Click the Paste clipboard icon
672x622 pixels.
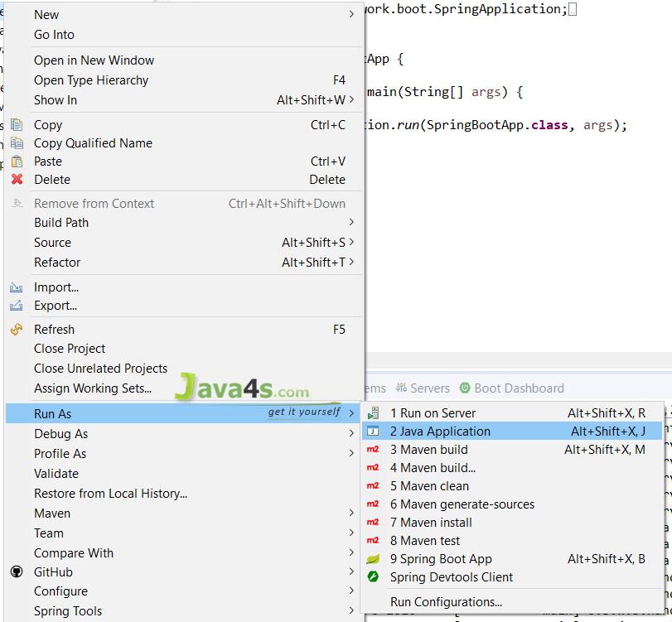(x=17, y=162)
